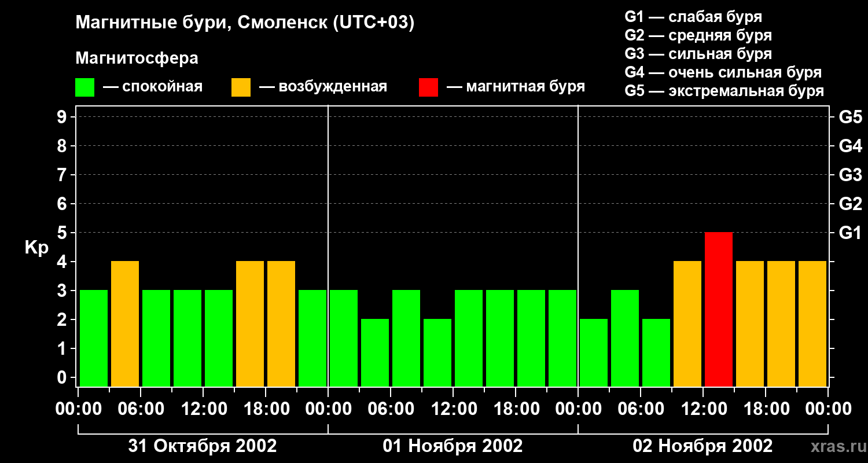868x463 pixels.
Task: Click the red 'магнитная буря' legend swatch
Action: click(428, 87)
